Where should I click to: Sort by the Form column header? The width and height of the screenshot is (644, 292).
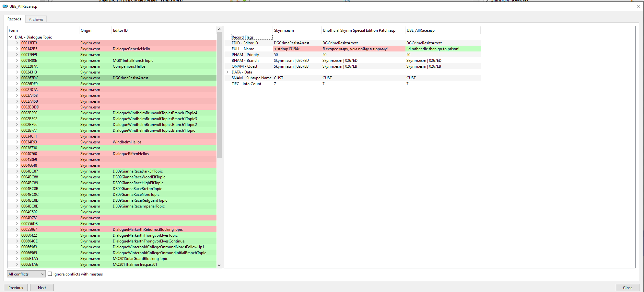click(43, 30)
